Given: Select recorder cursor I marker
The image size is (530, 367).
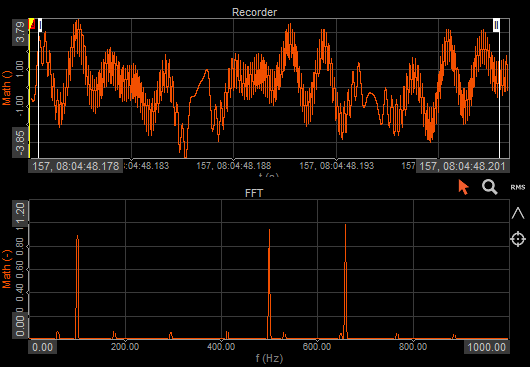Looking at the screenshot, I should point(40,25).
